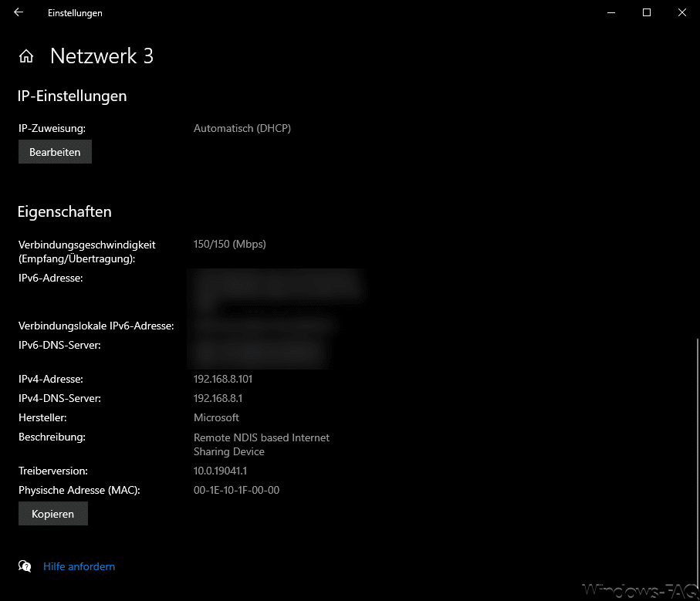The image size is (700, 601).
Task: Select the Microsoft manufacturer value
Action: pyautogui.click(x=216, y=417)
